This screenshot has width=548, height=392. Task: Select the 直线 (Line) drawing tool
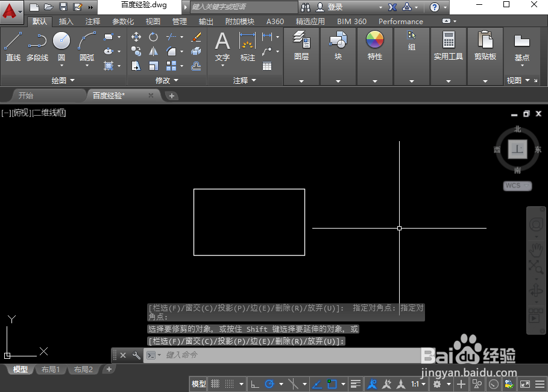coord(13,46)
